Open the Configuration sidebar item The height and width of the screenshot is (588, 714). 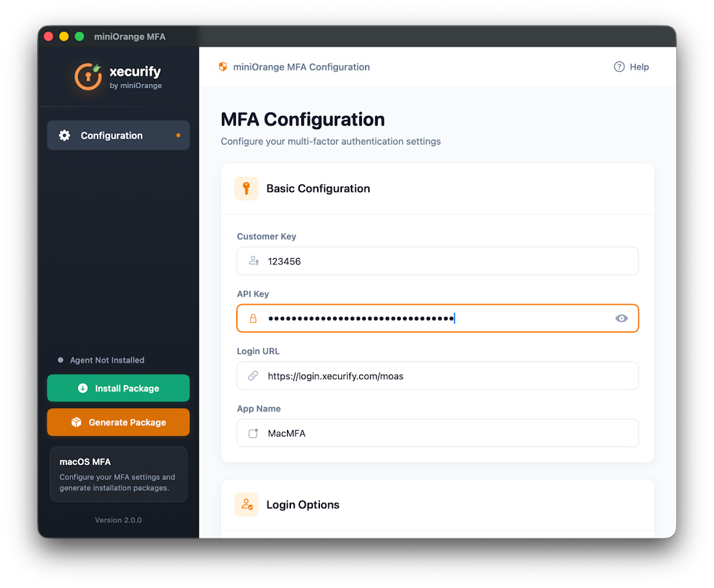119,135
